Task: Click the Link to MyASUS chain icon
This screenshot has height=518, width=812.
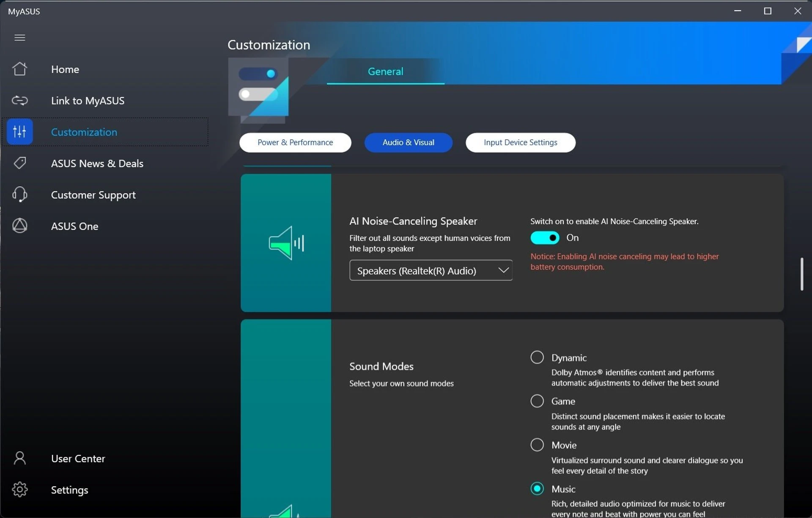Action: point(19,100)
